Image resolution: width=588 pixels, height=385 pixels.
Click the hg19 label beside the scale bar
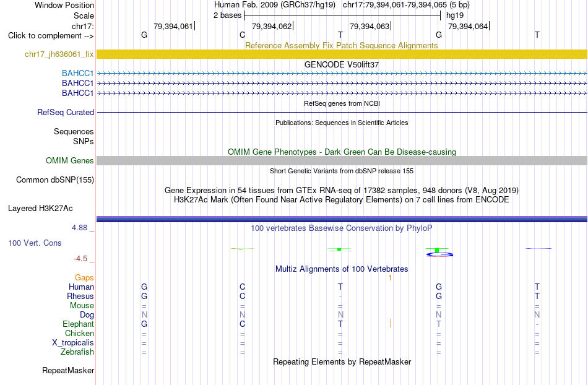tap(455, 15)
